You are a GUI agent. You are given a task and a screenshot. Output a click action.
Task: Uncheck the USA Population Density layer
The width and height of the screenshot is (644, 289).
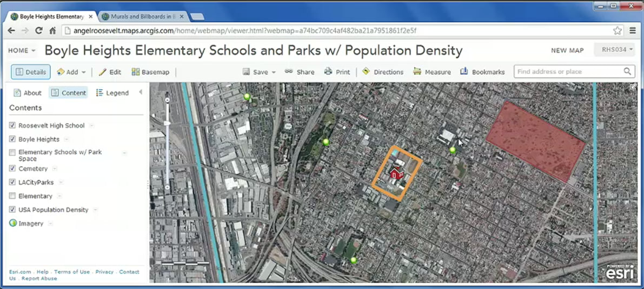12,210
